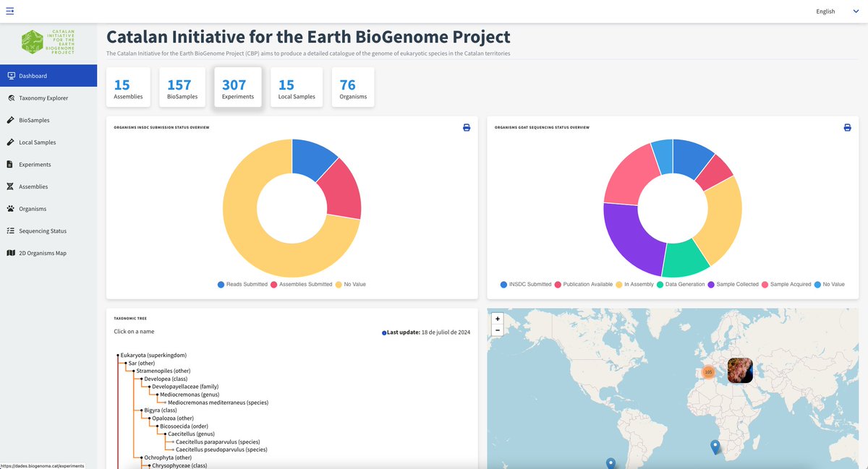
Task: Toggle INSDC Submitted legend item
Action: pyautogui.click(x=526, y=285)
